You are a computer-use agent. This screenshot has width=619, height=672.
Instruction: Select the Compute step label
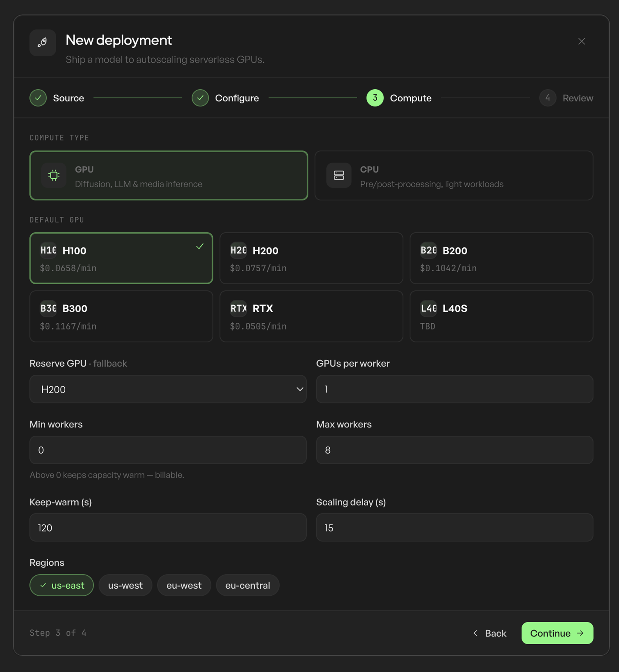click(x=411, y=98)
